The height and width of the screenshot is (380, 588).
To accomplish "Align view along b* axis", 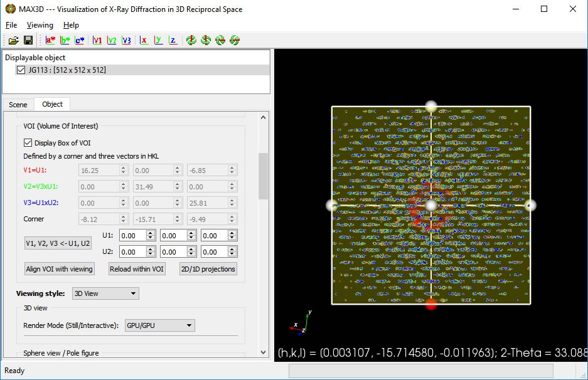I will coord(65,40).
